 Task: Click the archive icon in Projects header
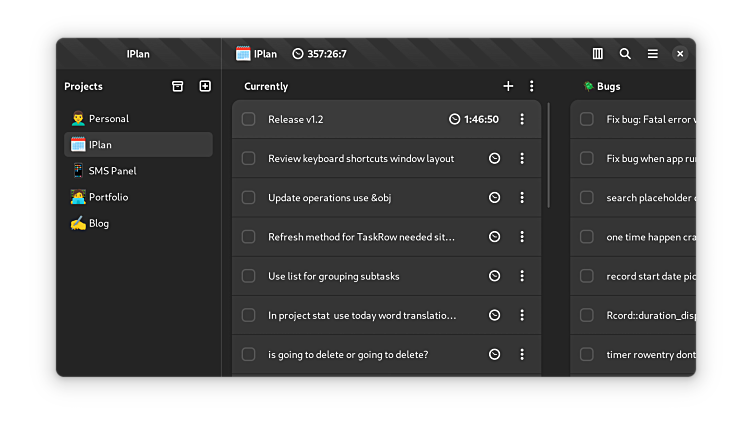point(178,86)
